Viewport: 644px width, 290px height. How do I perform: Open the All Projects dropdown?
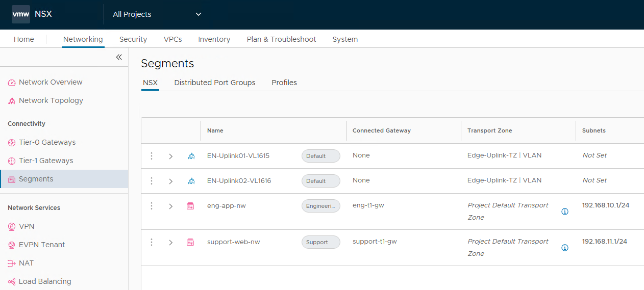point(157,14)
